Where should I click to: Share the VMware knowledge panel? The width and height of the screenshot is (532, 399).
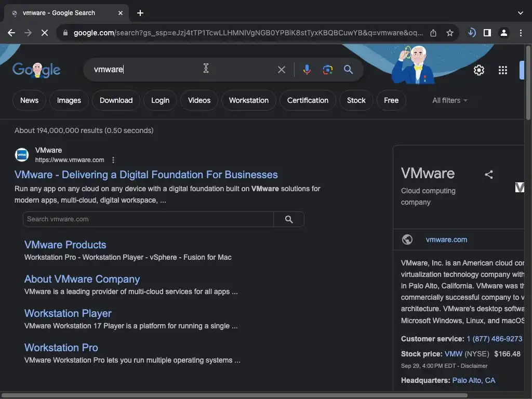tap(488, 175)
